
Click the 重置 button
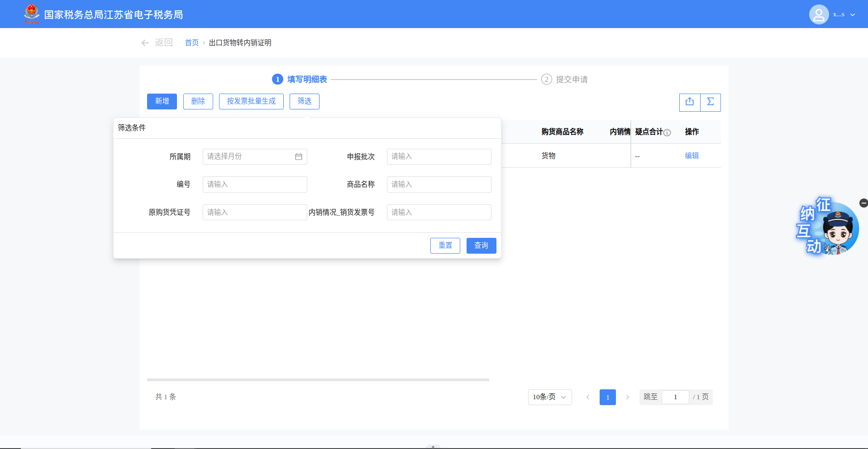(x=445, y=246)
